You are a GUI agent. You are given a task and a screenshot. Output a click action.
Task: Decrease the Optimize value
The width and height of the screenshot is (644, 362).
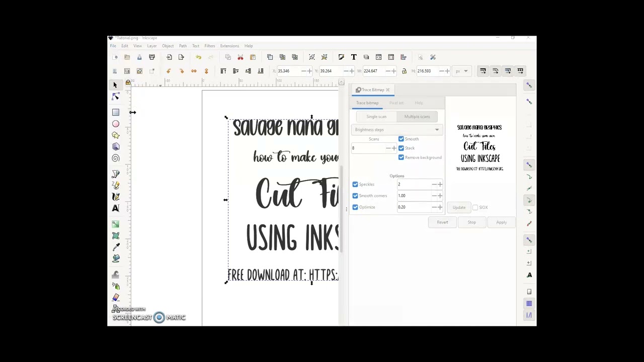434,207
